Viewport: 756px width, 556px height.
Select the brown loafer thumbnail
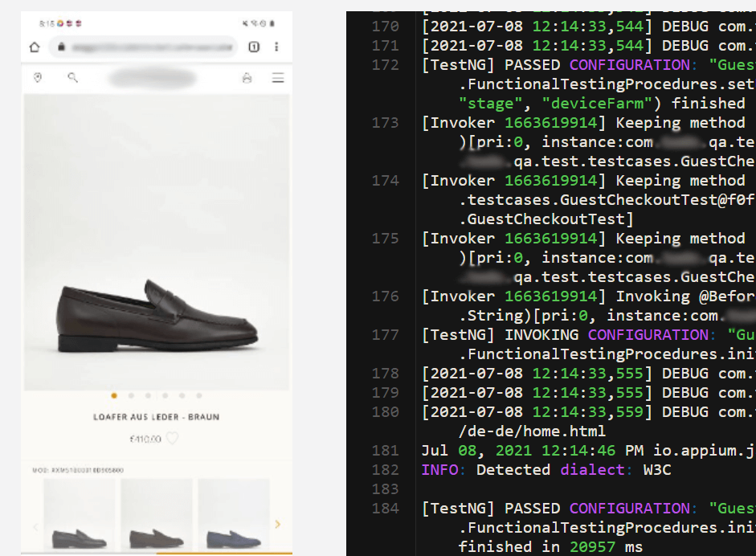tap(157, 515)
